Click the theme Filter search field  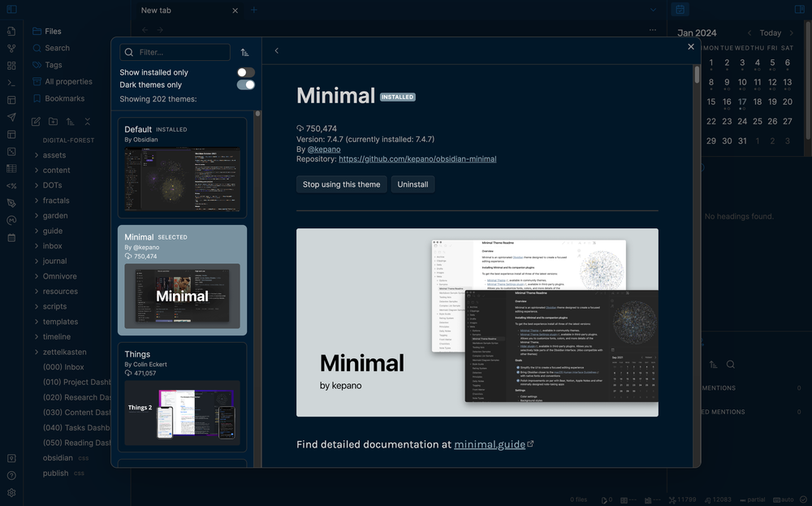point(175,52)
